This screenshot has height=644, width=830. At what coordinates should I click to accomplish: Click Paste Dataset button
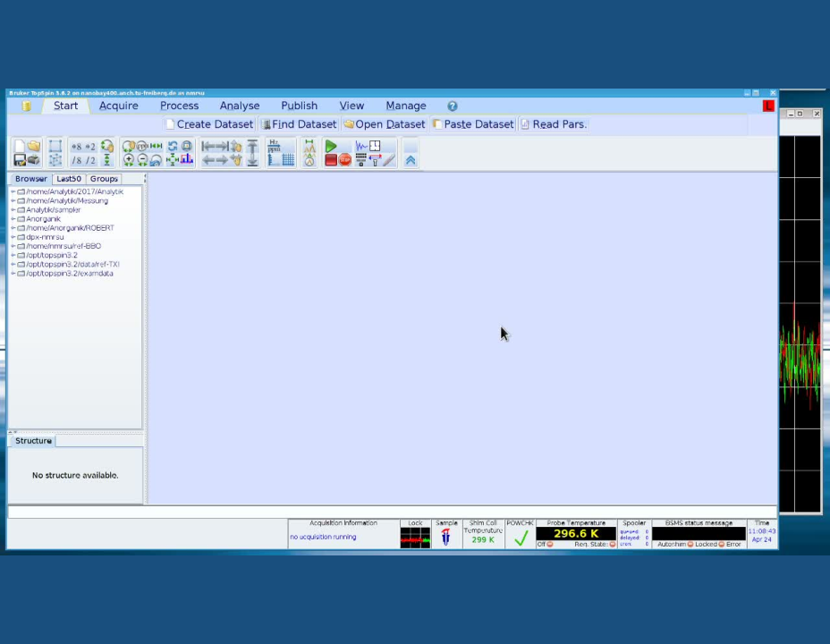473,124
